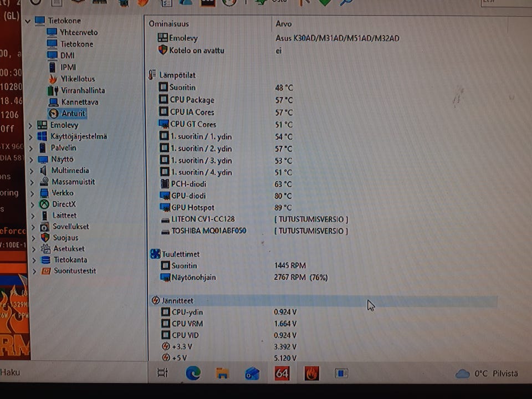The width and height of the screenshot is (532, 399).
Task: Click the Tietokanta database icon
Action: 45,260
